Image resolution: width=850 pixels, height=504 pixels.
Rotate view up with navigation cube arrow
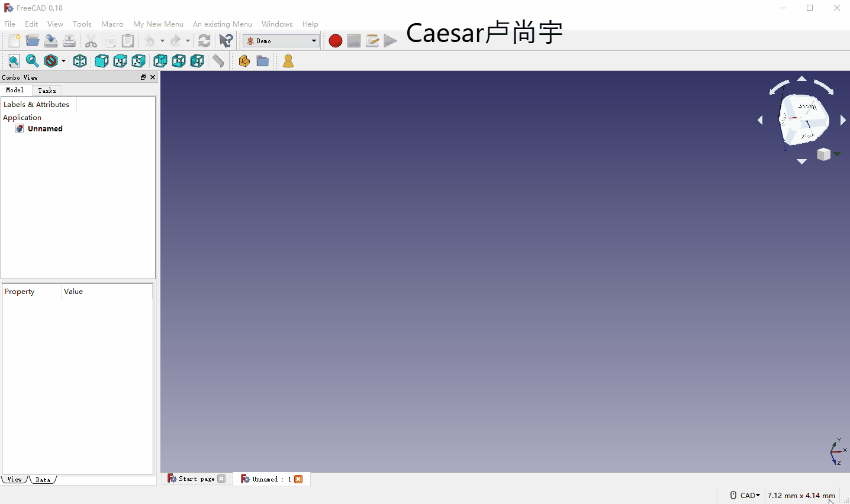pos(801,79)
